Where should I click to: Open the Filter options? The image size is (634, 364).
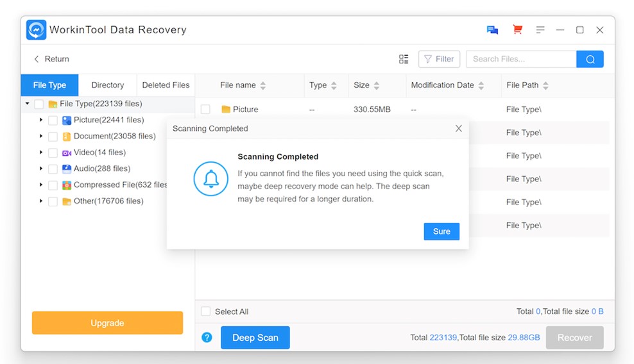[x=439, y=59]
